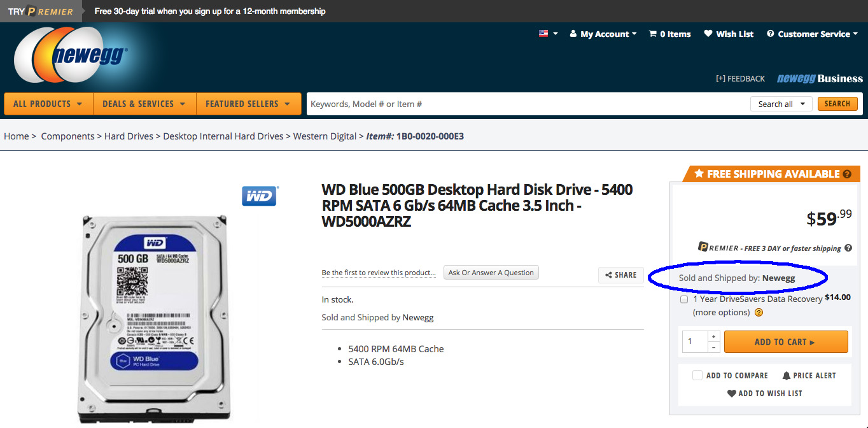Viewport: 868px width, 428px height.
Task: Expand the My Account dropdown
Action: (603, 34)
